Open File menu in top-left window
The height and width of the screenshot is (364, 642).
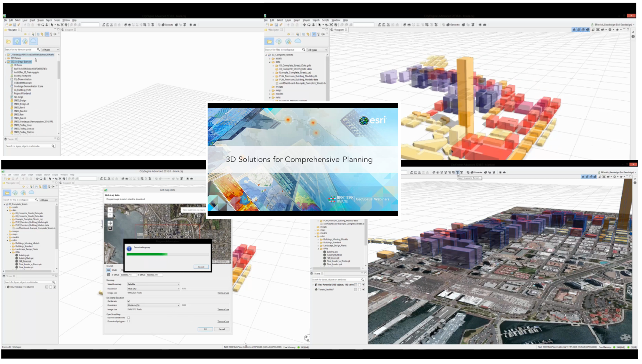point(6,20)
